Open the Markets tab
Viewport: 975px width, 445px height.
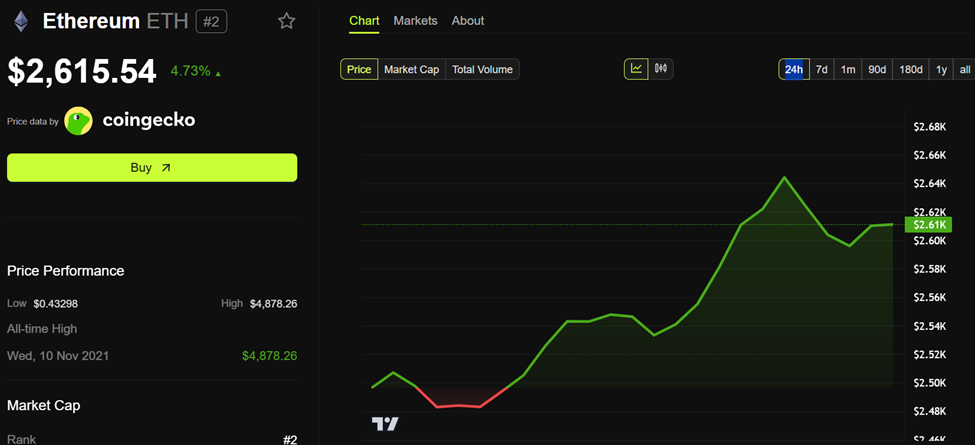415,21
